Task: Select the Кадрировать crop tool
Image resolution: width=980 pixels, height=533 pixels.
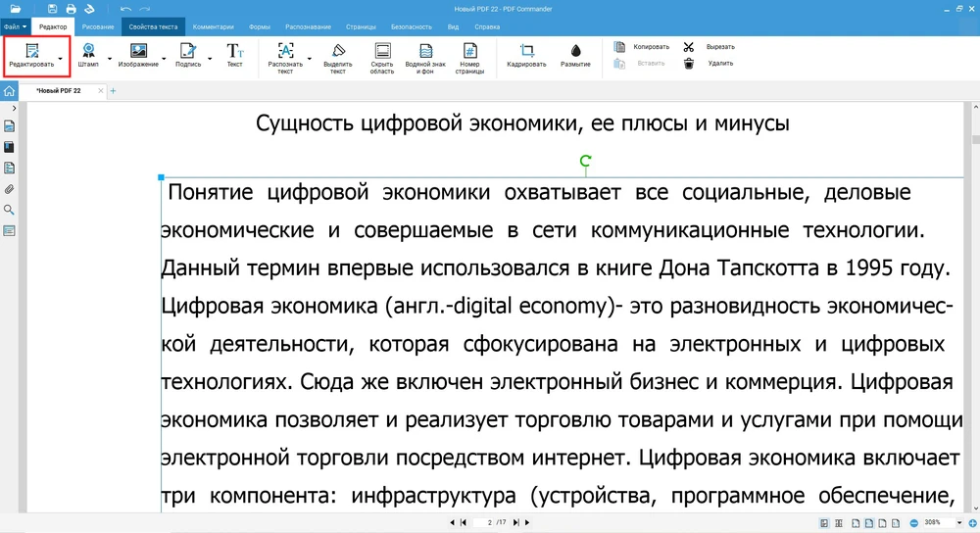Action: coord(526,51)
